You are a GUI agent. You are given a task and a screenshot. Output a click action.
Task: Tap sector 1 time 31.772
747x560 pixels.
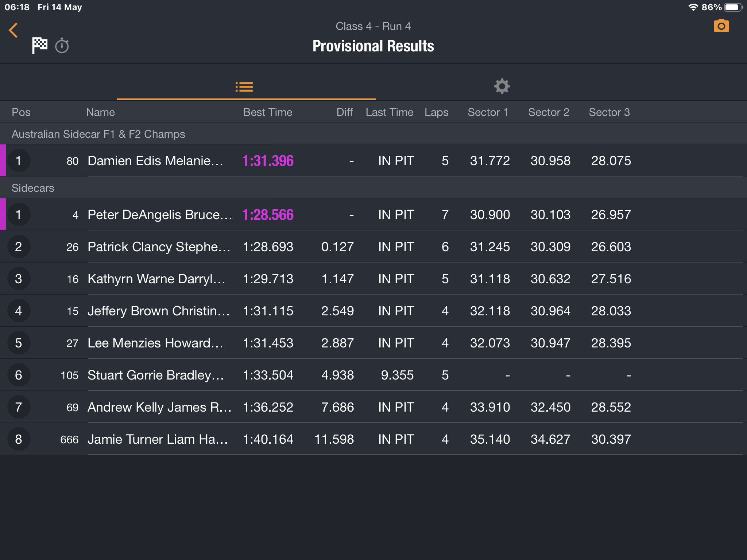pyautogui.click(x=490, y=161)
